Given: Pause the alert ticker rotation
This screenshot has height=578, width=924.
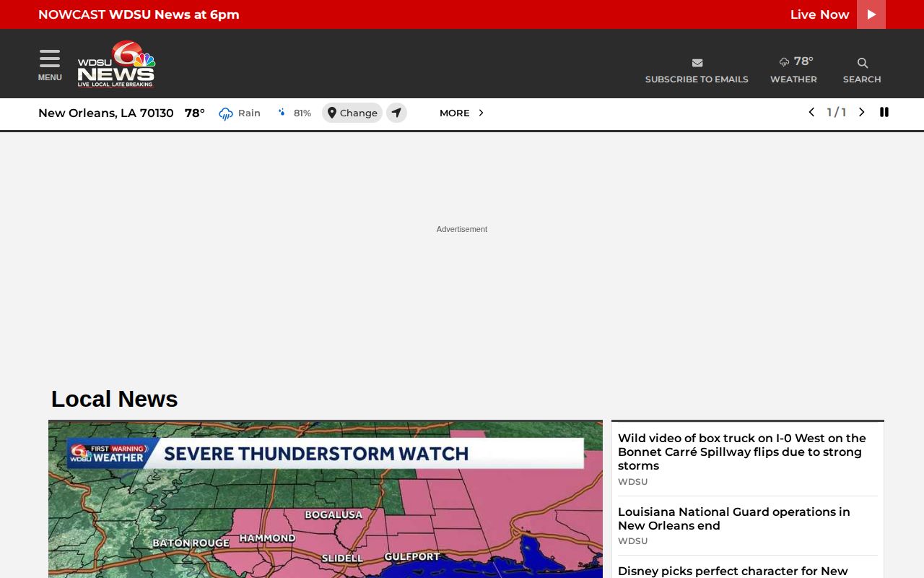Looking at the screenshot, I should coord(884,112).
